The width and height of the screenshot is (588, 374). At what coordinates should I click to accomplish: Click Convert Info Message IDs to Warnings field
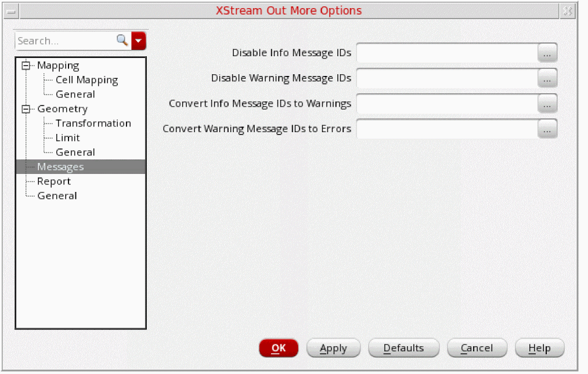(x=447, y=103)
